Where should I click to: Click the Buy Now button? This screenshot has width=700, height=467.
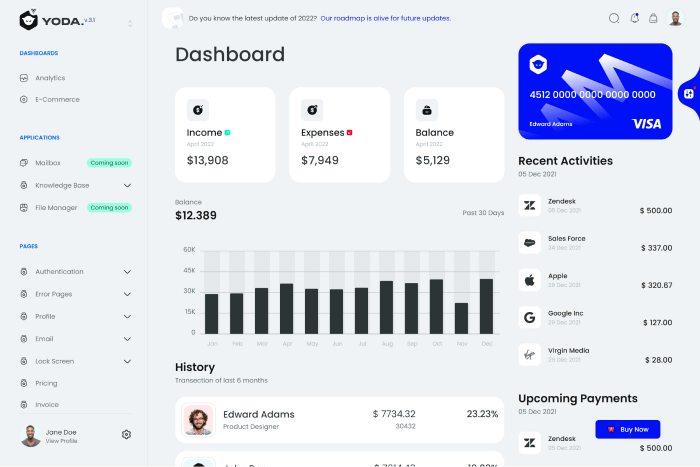[x=628, y=429]
